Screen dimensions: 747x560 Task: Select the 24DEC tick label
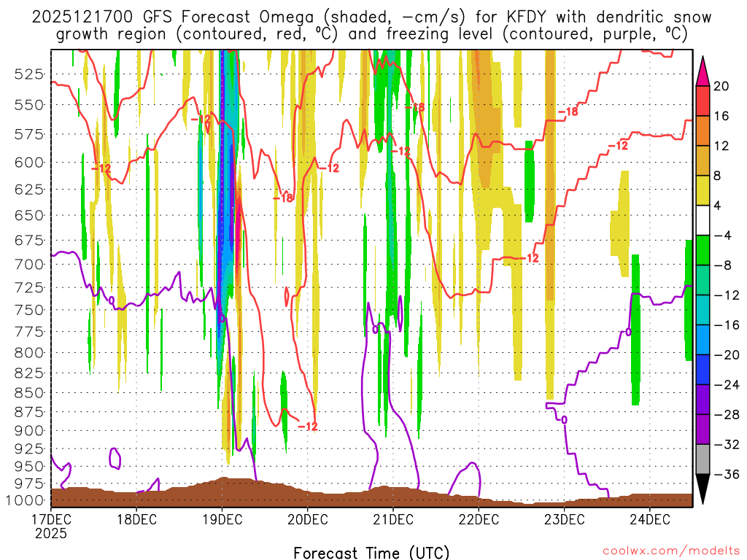(x=649, y=518)
